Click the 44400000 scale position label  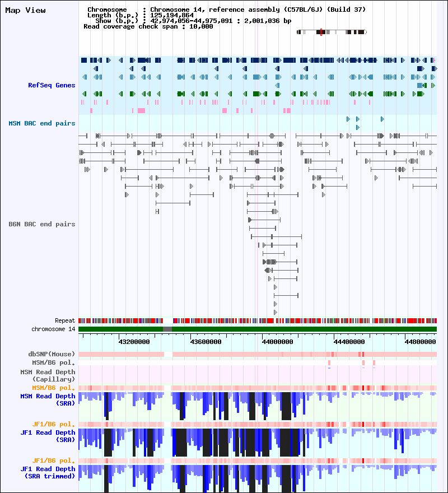point(349,342)
